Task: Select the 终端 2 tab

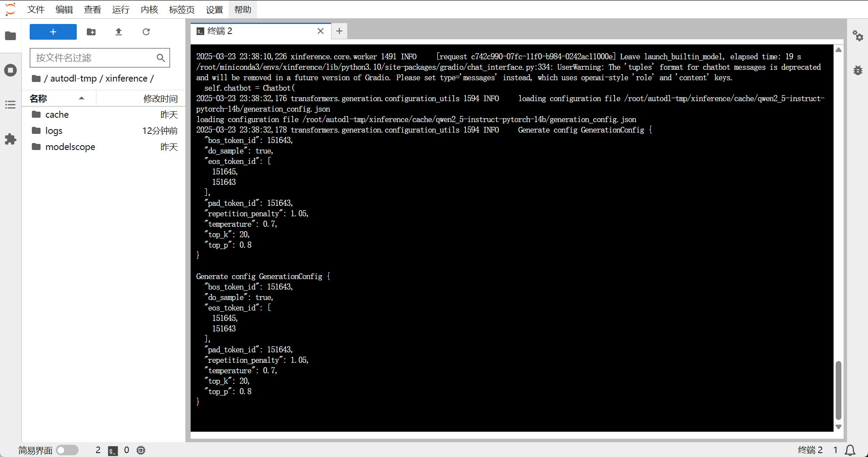Action: [x=261, y=31]
